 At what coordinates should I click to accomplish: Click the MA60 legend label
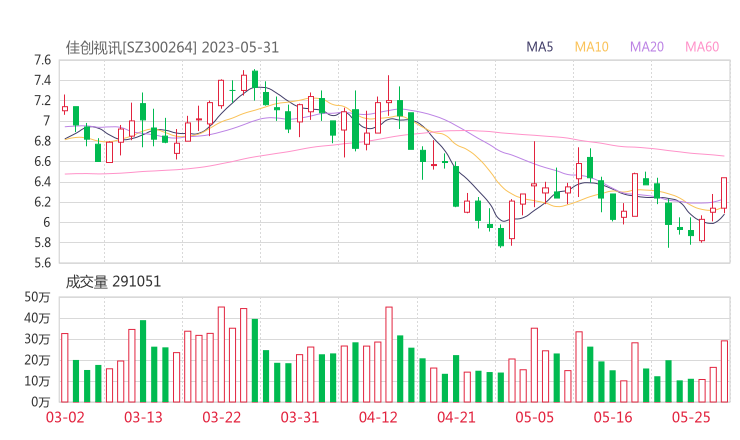point(702,47)
